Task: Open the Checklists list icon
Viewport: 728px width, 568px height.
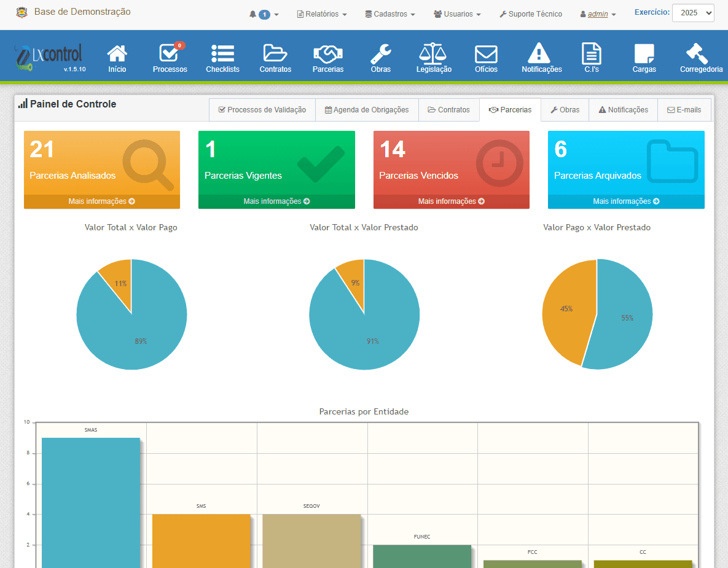Action: click(x=222, y=55)
